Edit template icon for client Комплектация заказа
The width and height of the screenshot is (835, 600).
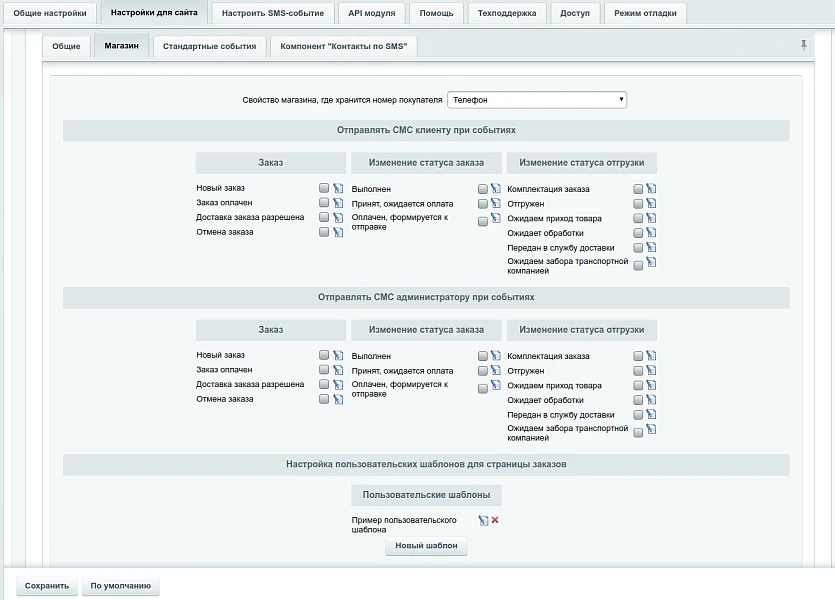[651, 188]
